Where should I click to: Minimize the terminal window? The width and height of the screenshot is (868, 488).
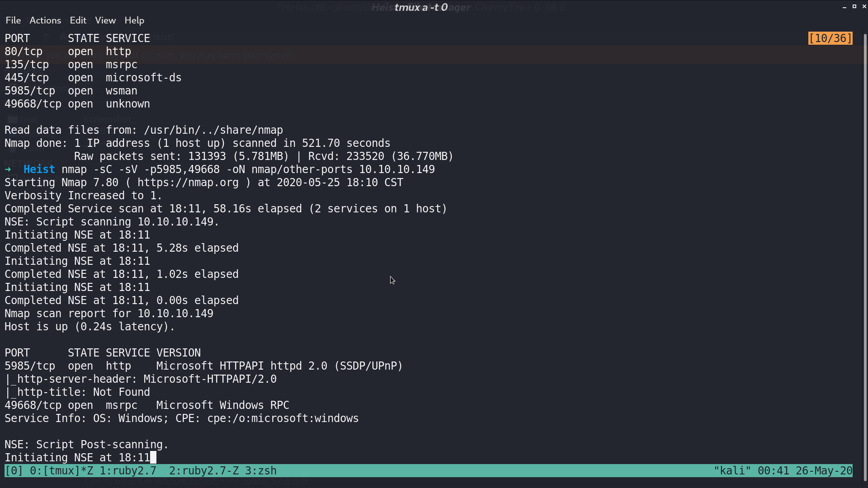844,7
